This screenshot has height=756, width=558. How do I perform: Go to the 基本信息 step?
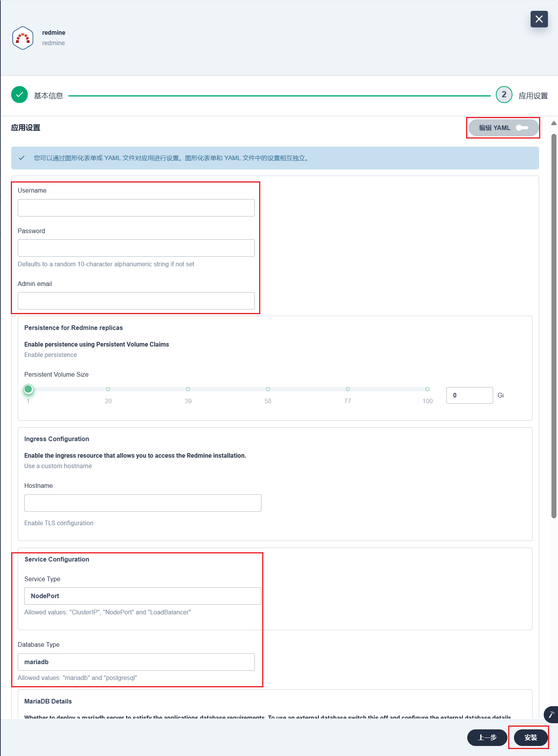pyautogui.click(x=48, y=96)
